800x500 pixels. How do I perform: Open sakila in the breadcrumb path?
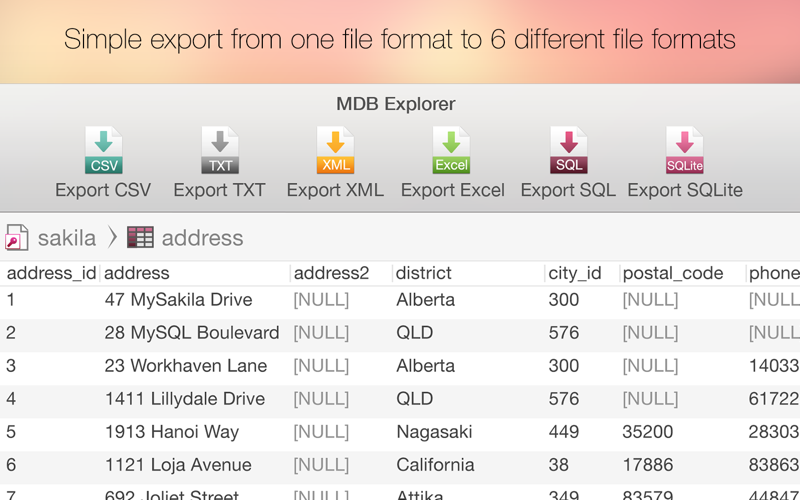coord(67,238)
